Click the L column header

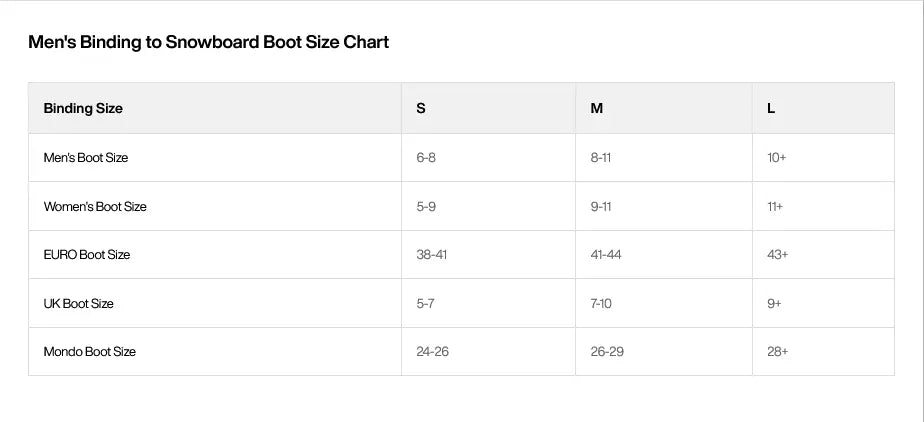coord(823,108)
